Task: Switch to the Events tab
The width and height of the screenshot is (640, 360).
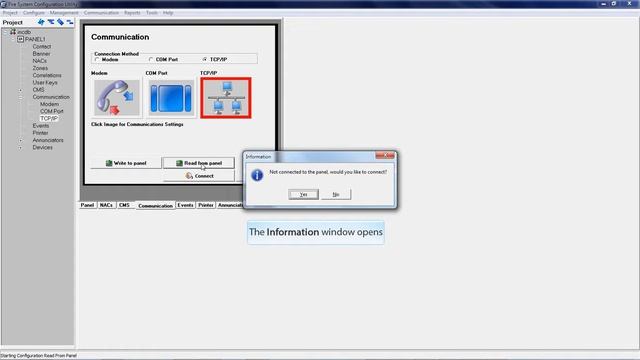Action: (185, 205)
